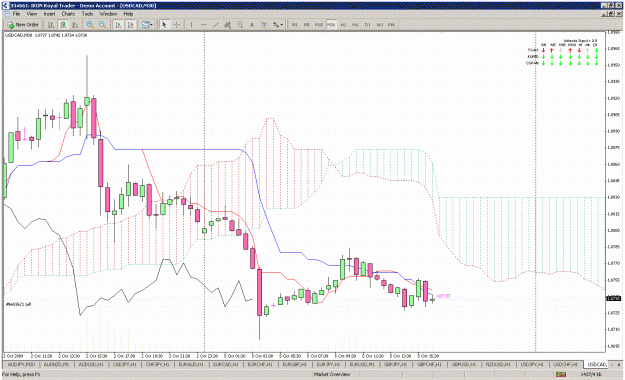The height and width of the screenshot is (380, 625).
Task: Switch to the CADJPY,H1 chart tab
Action: point(124,364)
